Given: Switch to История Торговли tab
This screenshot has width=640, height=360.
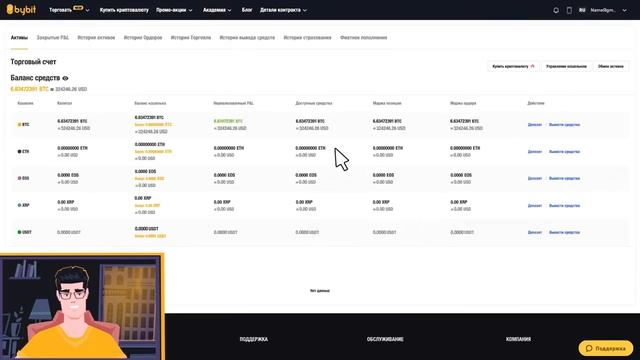Looking at the screenshot, I should point(191,38).
